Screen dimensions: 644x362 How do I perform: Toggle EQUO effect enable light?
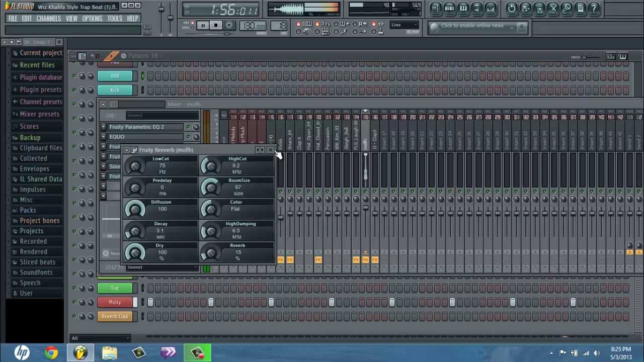[x=188, y=137]
